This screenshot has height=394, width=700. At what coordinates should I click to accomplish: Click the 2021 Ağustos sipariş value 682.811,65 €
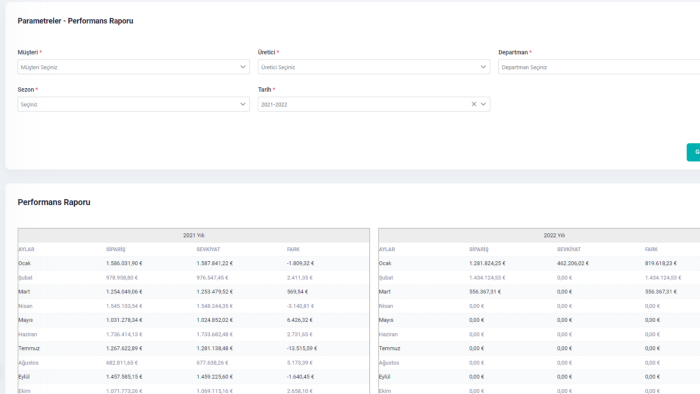[x=122, y=363]
